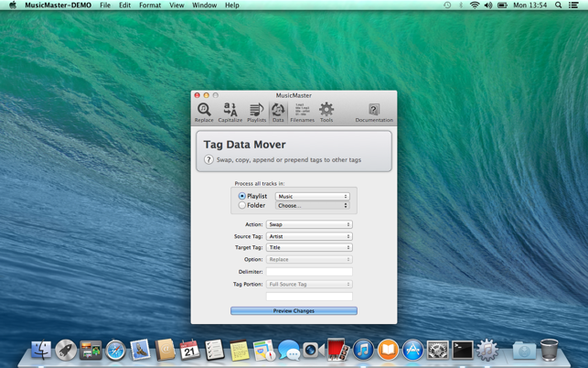588x368 pixels.
Task: Open the Window menu
Action: pyautogui.click(x=204, y=5)
